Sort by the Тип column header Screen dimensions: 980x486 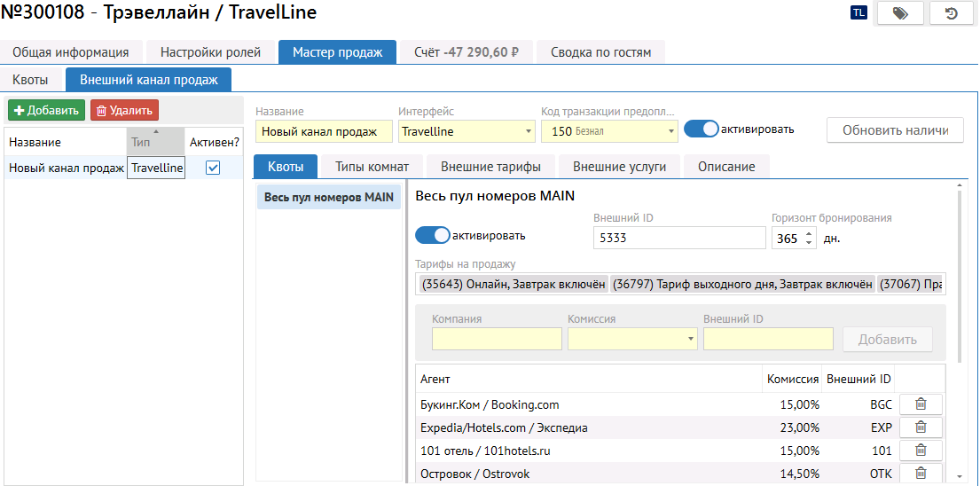[x=155, y=142]
